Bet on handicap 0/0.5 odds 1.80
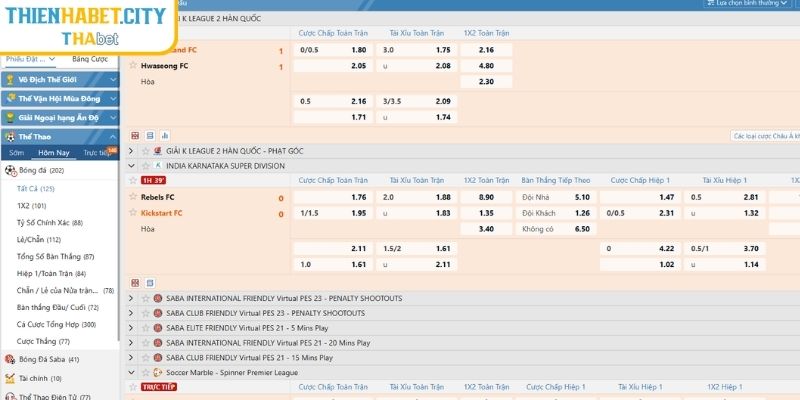The width and height of the screenshot is (800, 400). pyautogui.click(x=333, y=50)
